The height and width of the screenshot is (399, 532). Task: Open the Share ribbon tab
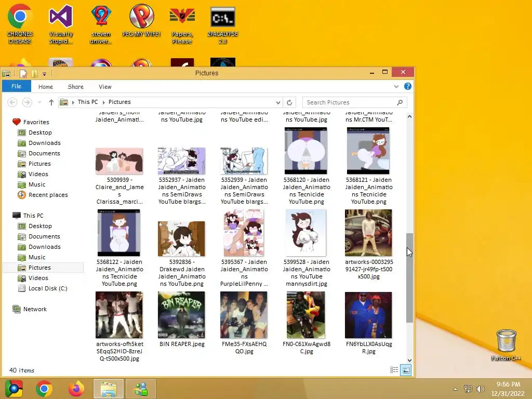pos(75,87)
